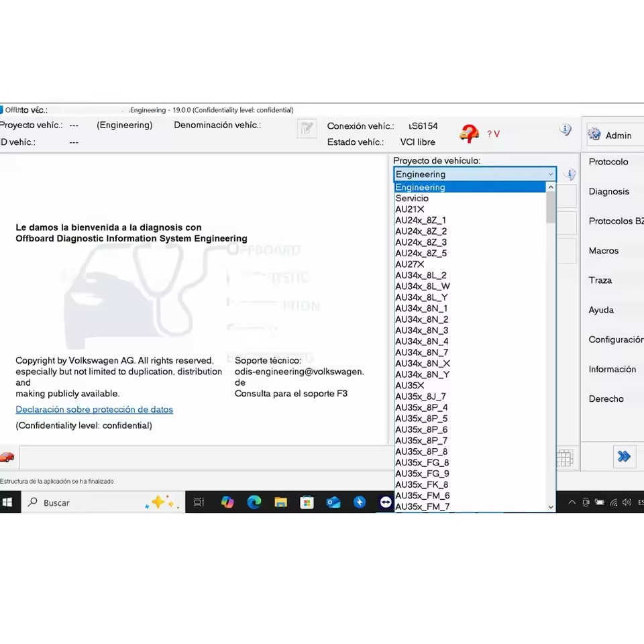Viewport: 644px width, 644px height.
Task: Open the Windows Start menu
Action: pos(7,502)
